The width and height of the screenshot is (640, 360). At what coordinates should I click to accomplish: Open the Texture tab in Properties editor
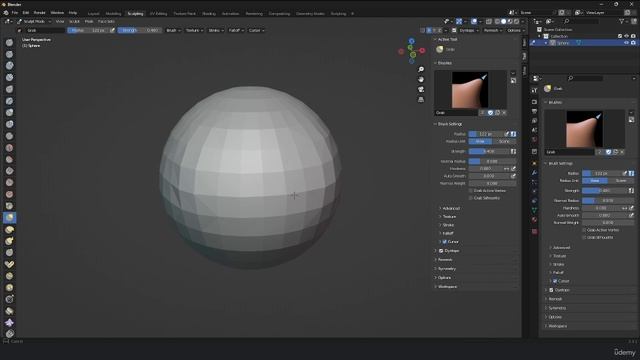534,231
